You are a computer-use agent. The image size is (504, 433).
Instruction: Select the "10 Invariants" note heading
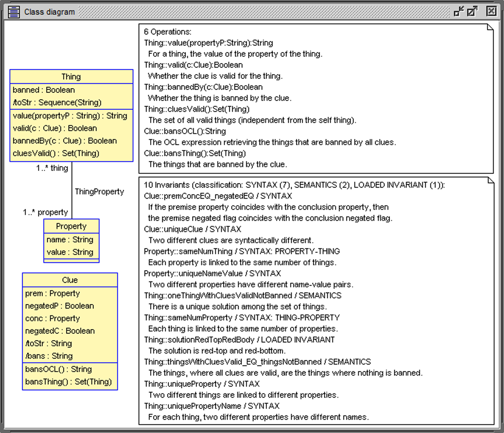[294, 185]
